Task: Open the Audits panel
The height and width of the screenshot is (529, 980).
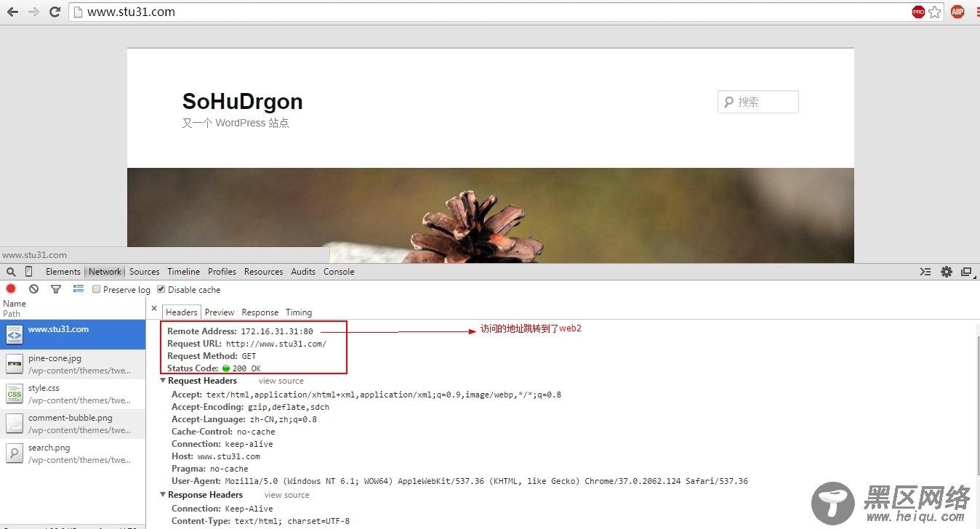Action: [x=303, y=272]
